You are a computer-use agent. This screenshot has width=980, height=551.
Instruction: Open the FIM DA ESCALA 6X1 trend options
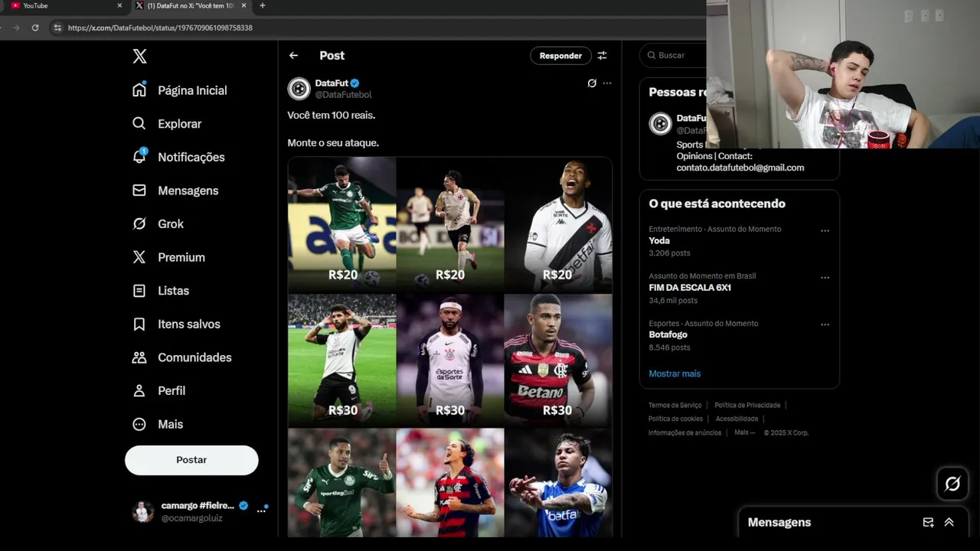825,278
